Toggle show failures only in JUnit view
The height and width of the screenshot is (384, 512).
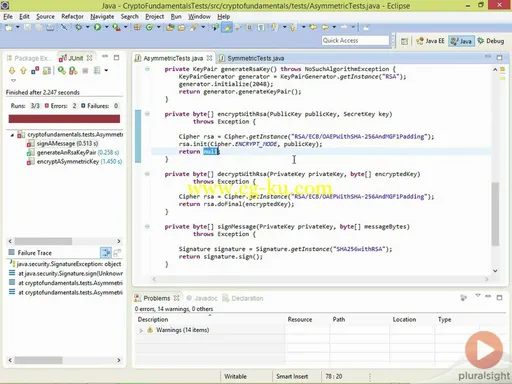point(35,70)
